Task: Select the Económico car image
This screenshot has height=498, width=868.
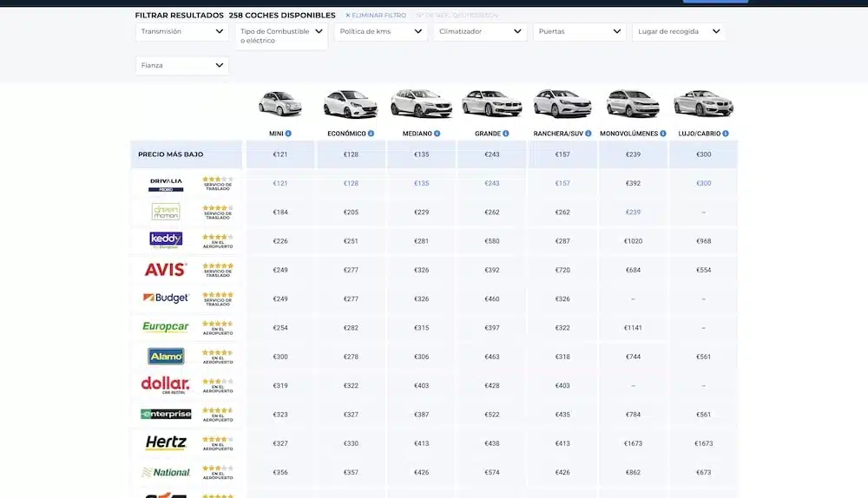Action: (x=351, y=103)
